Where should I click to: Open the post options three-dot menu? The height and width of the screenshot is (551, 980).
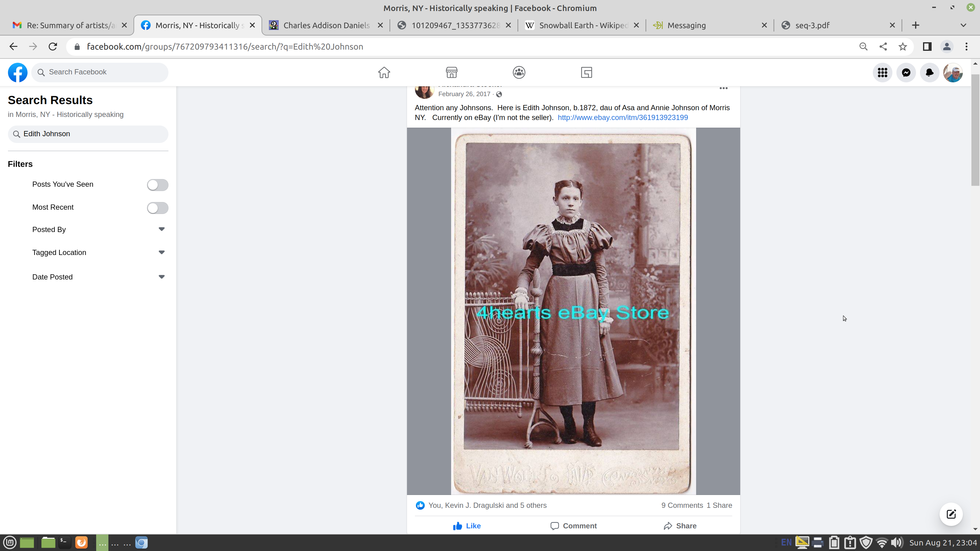coord(723,88)
